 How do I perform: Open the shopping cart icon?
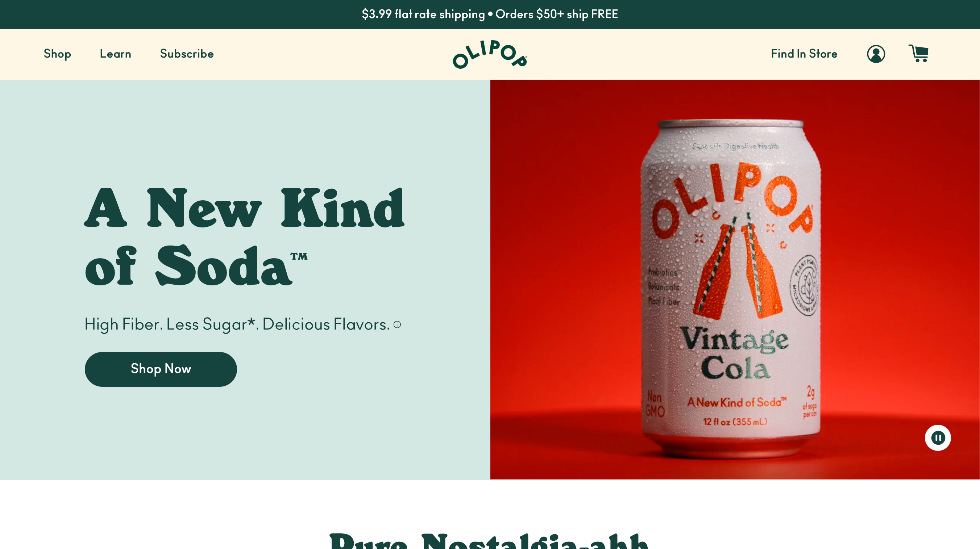point(918,53)
